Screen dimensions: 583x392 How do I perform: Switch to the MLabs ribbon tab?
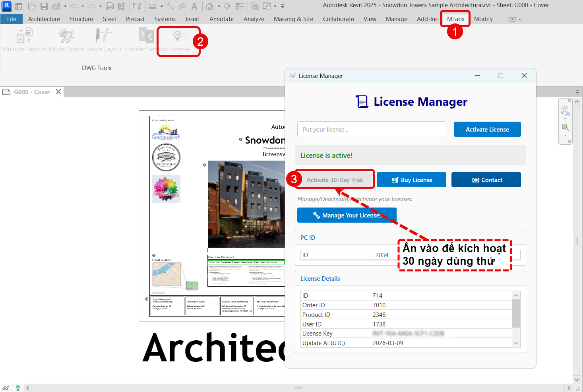click(x=455, y=19)
